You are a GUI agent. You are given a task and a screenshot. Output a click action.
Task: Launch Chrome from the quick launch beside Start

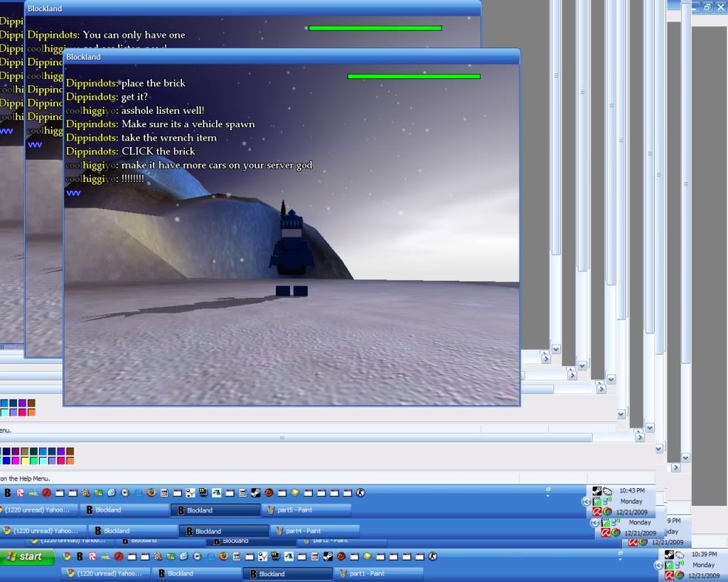pyautogui.click(x=67, y=556)
